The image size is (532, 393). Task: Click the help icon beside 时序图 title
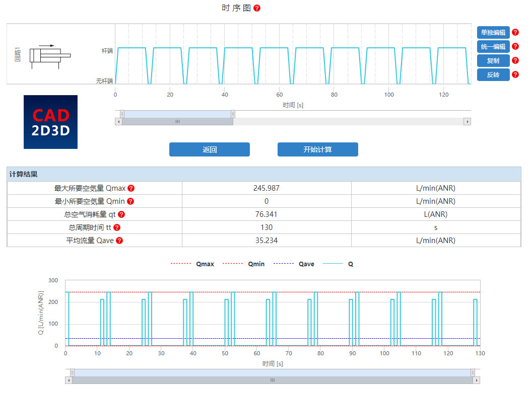coord(257,8)
